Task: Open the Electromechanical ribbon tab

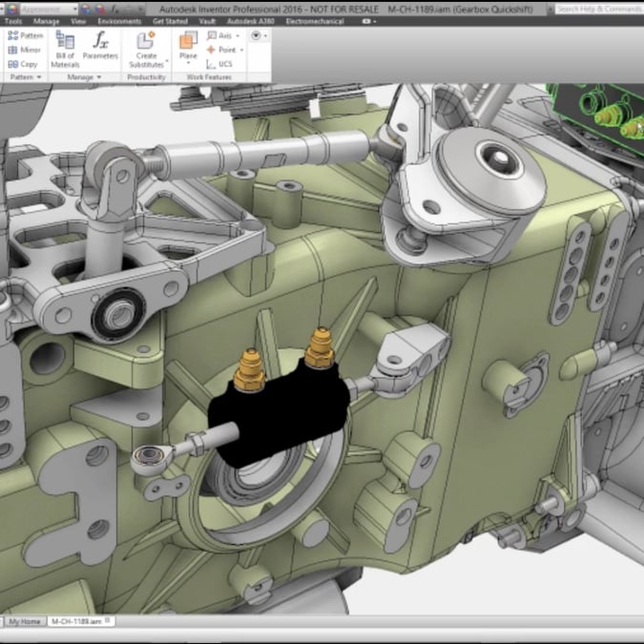Action: pyautogui.click(x=315, y=21)
